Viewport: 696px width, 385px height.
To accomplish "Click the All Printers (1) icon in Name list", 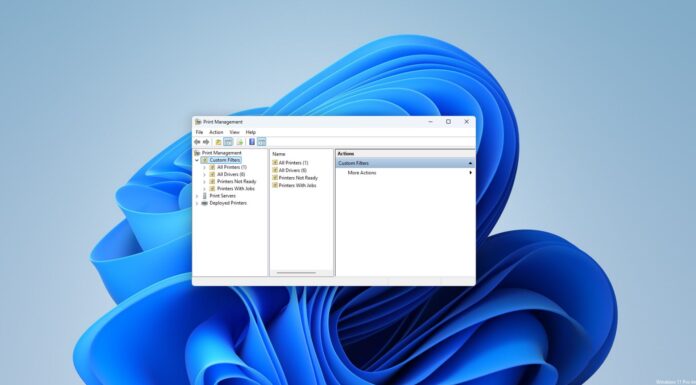I will [x=275, y=163].
